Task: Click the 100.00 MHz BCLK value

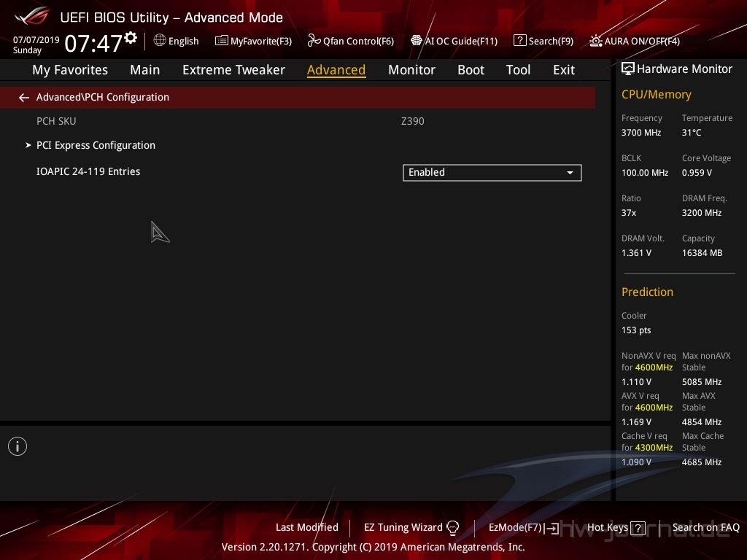Action: coord(645,172)
